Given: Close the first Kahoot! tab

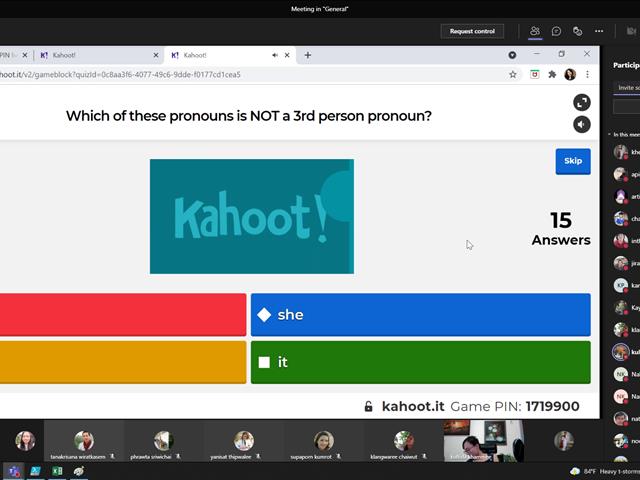Looking at the screenshot, I should (x=156, y=55).
